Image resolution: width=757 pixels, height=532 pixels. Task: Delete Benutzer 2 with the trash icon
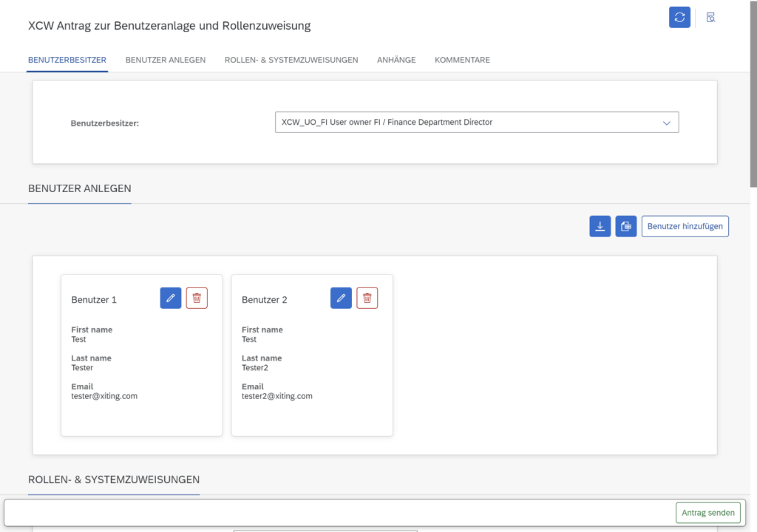pyautogui.click(x=367, y=298)
